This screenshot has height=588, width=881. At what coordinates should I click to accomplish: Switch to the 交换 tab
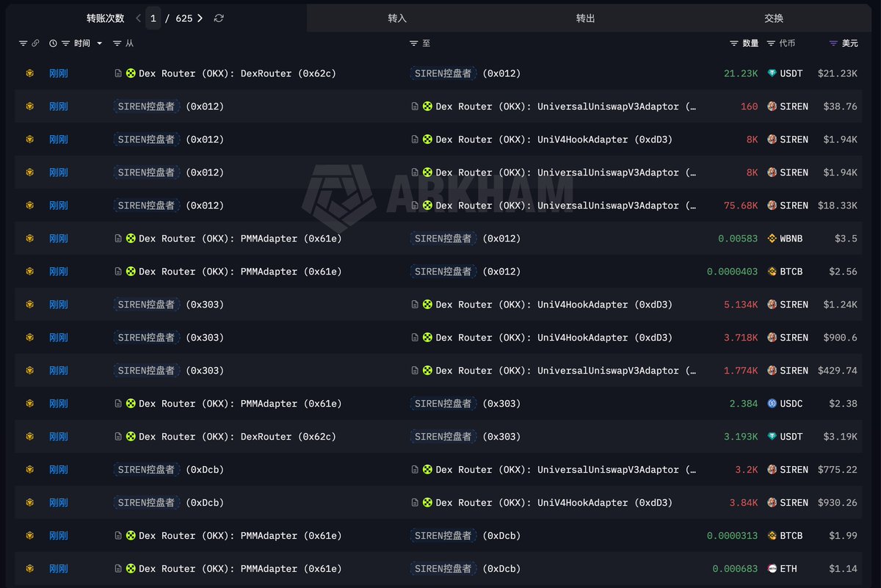(774, 18)
